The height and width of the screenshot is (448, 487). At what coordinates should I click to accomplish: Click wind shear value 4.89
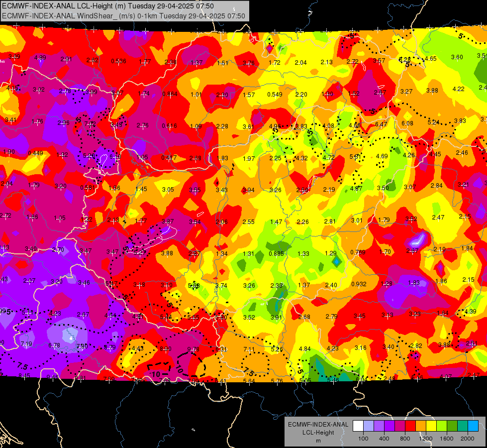[x=40, y=58]
